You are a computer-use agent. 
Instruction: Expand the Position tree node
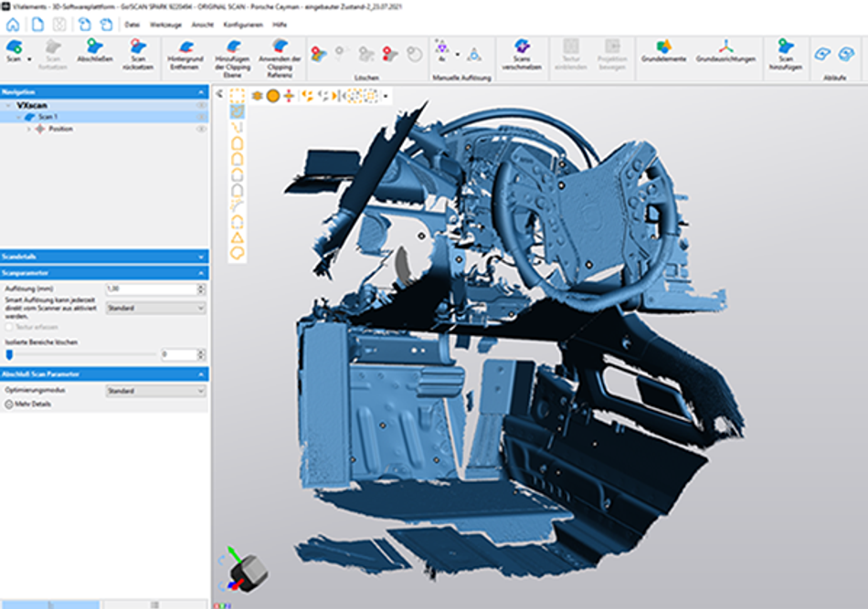tap(28, 129)
